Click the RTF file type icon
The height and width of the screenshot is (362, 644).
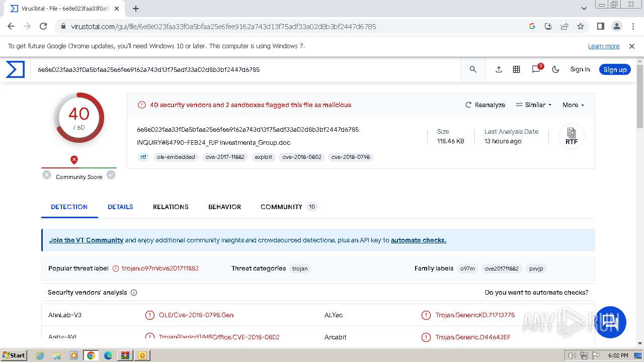[571, 136]
